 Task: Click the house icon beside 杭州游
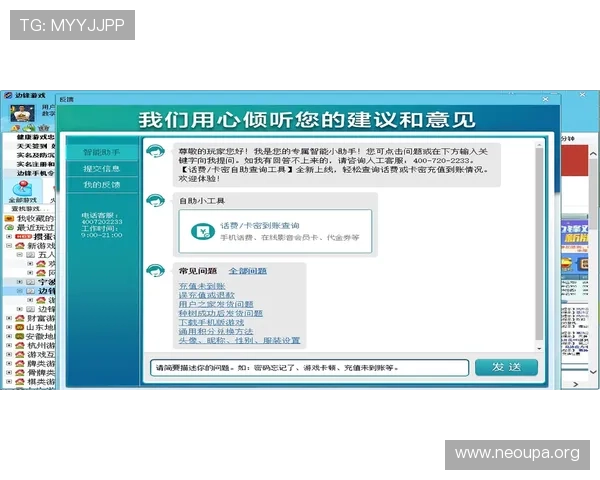tap(20, 345)
